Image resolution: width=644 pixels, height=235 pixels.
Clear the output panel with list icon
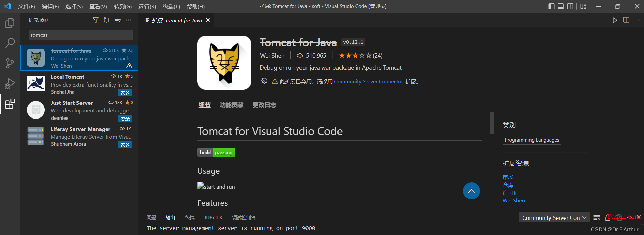pyautogui.click(x=597, y=218)
